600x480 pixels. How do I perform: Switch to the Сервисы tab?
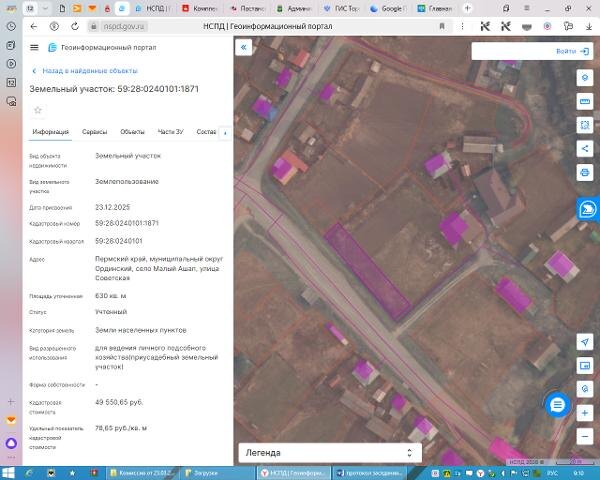[95, 132]
